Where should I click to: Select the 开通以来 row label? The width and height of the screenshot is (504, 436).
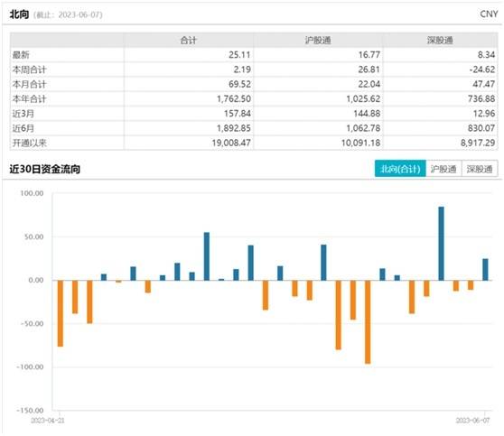pos(29,143)
